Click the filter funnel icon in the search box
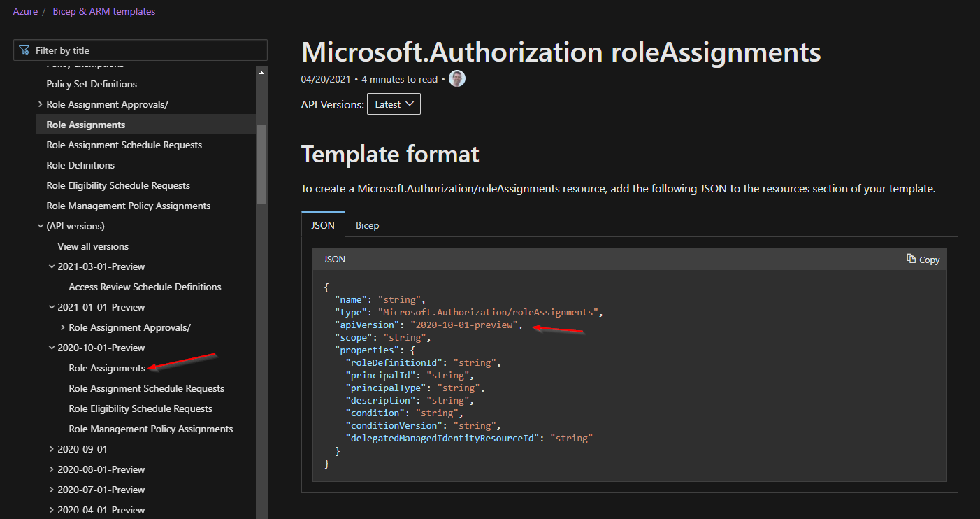 coord(23,50)
